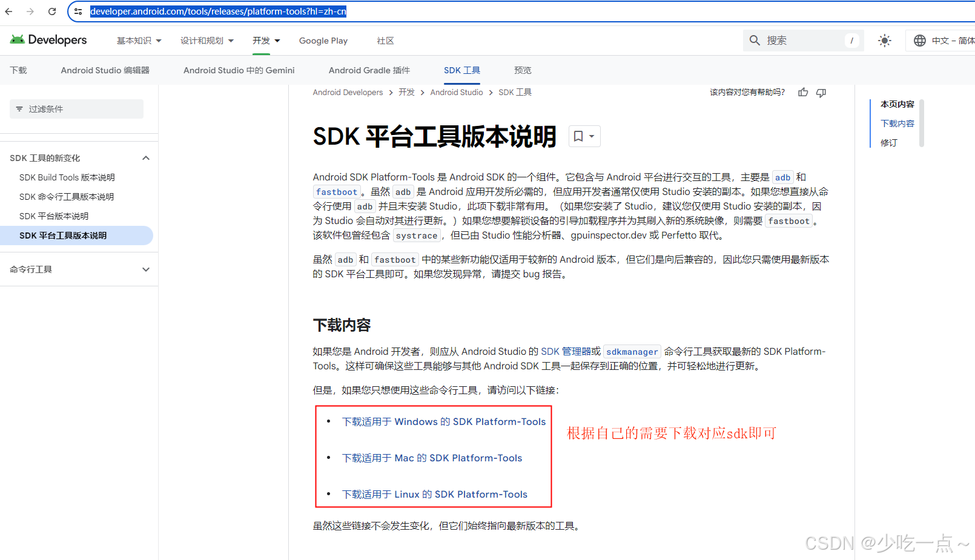Click the filter icon in sidebar
The height and width of the screenshot is (560, 975).
pos(19,109)
